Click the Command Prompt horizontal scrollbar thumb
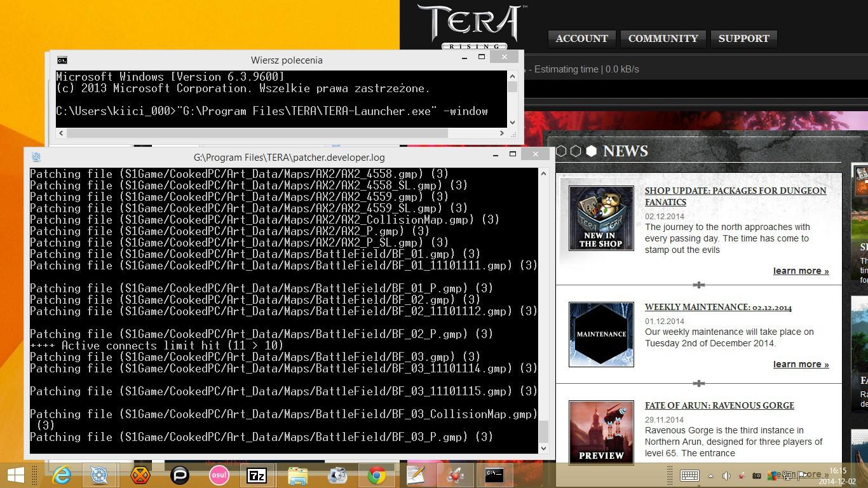This screenshot has width=868, height=488. pyautogui.click(x=257, y=133)
